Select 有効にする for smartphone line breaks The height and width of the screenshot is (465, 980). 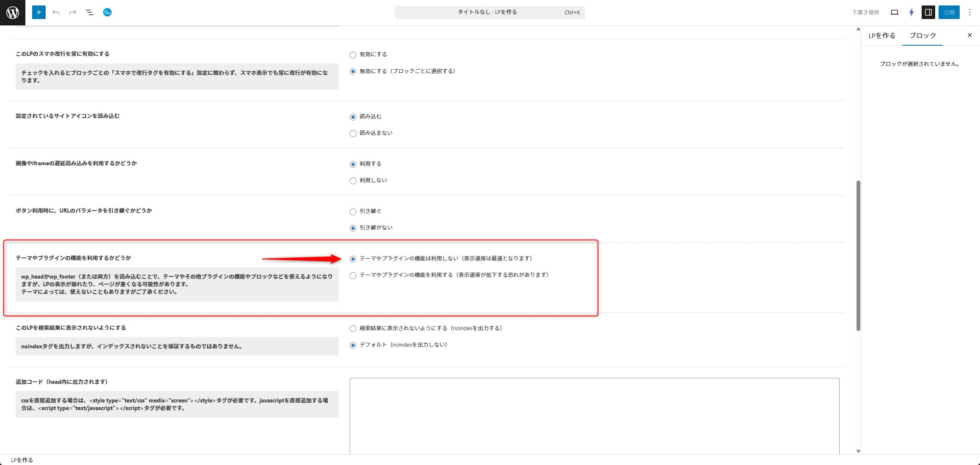coord(353,55)
